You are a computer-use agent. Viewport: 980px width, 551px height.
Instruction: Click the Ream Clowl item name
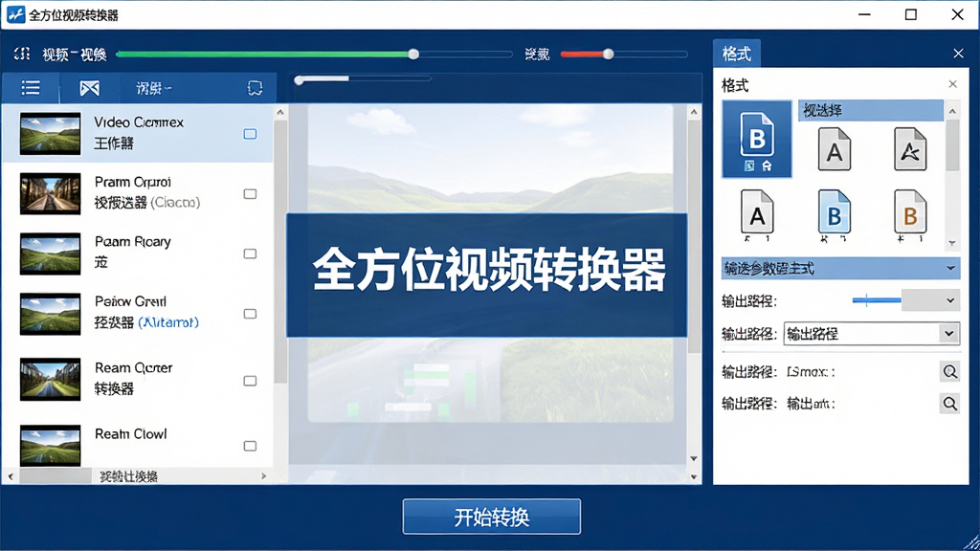(130, 433)
